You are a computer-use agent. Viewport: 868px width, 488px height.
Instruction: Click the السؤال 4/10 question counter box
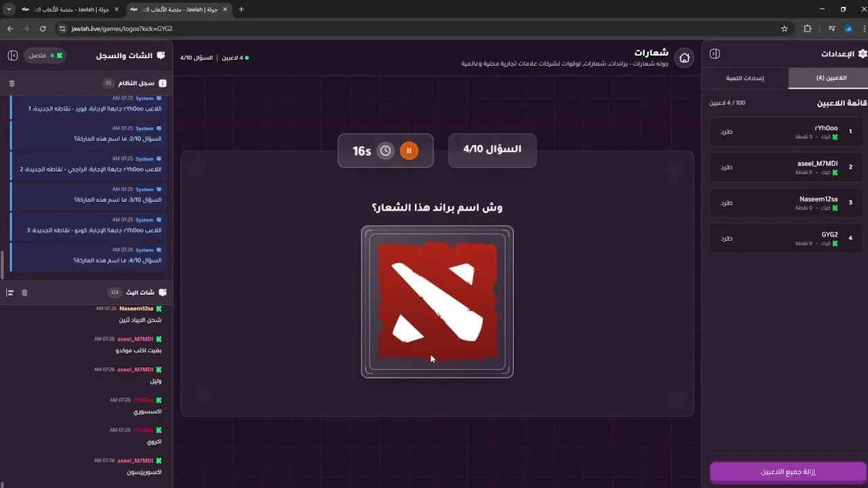click(x=492, y=150)
